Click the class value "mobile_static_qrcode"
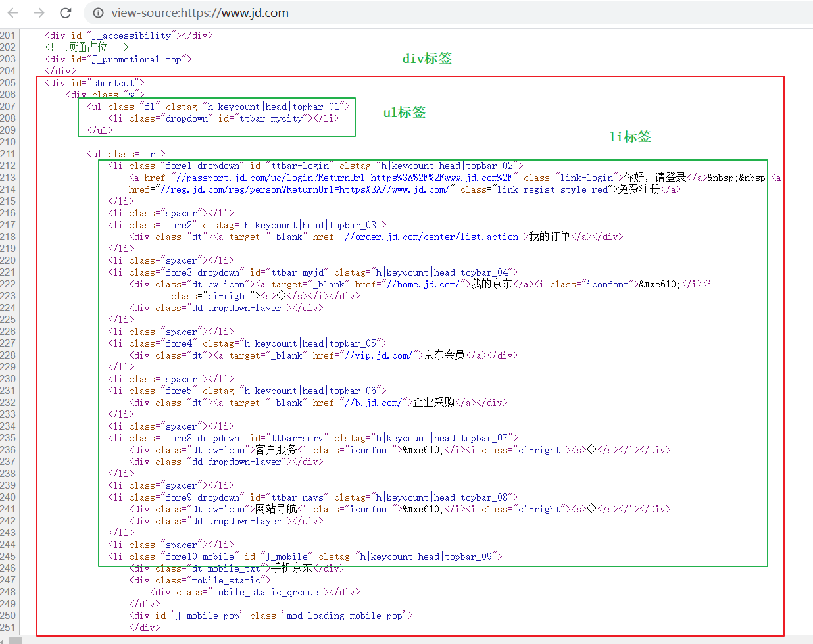This screenshot has width=813, height=644. (x=266, y=592)
